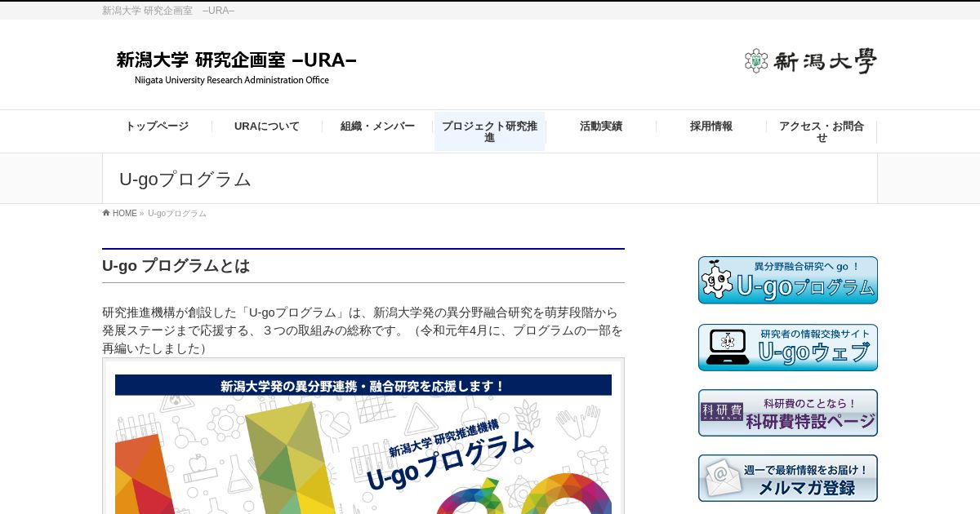
Task: Click U-goプログラム breadcrumb text
Action: [177, 214]
